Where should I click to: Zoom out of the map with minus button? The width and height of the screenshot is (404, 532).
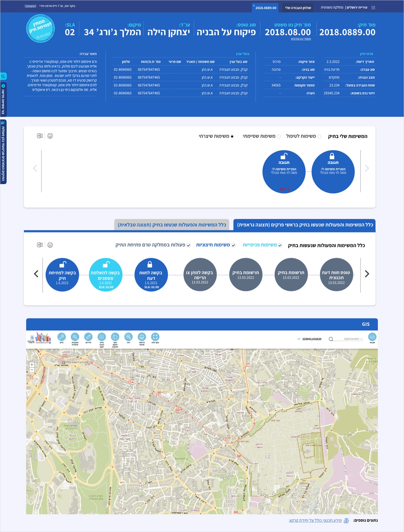(32, 370)
